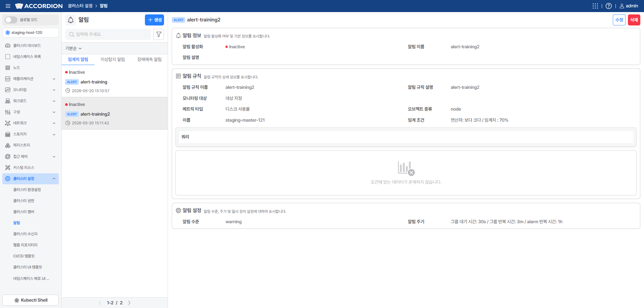Open the 기본순 sort dropdown
Image resolution: width=644 pixels, height=308 pixels.
[x=73, y=48]
